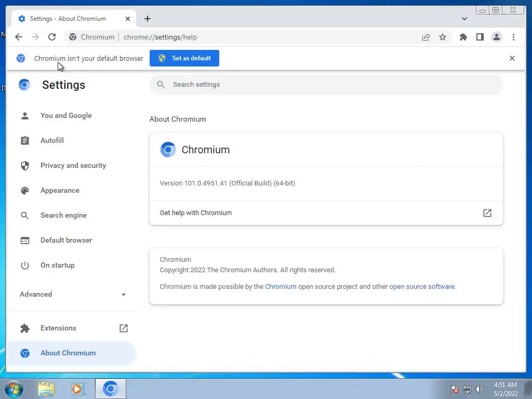532x399 pixels.
Task: Bookmark this page with the star icon
Action: [443, 37]
